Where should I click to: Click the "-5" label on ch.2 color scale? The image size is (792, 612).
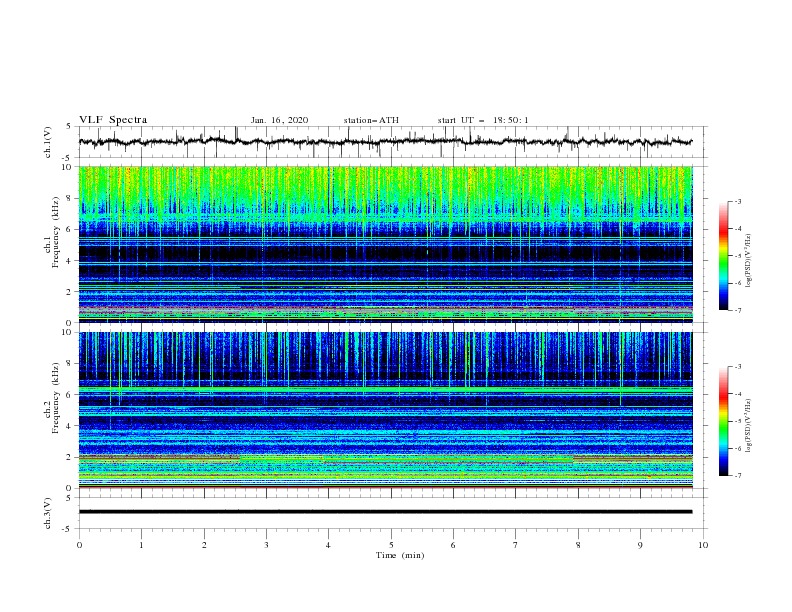coord(737,421)
